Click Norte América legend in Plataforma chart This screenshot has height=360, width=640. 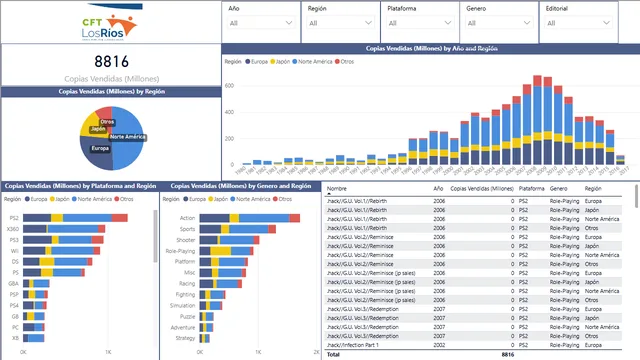coord(92,199)
